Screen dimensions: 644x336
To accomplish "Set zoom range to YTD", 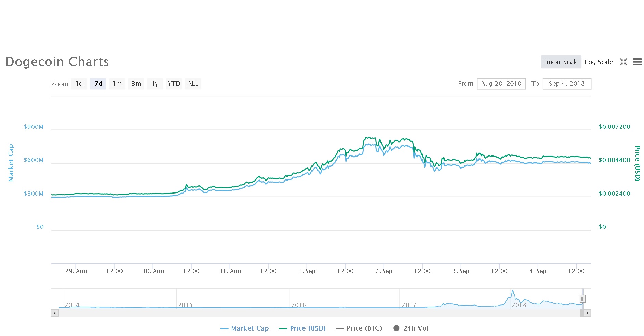I will 174,84.
